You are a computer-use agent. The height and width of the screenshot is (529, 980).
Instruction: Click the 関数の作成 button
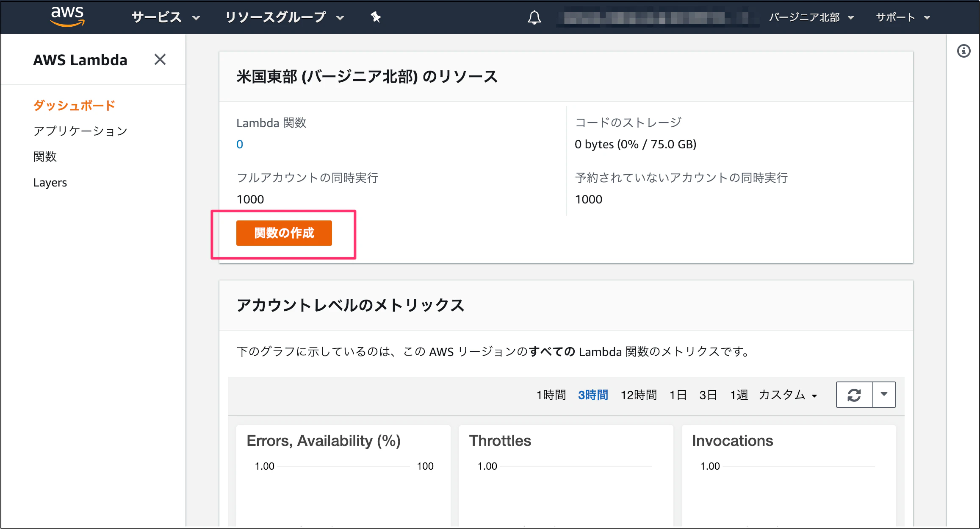284,233
